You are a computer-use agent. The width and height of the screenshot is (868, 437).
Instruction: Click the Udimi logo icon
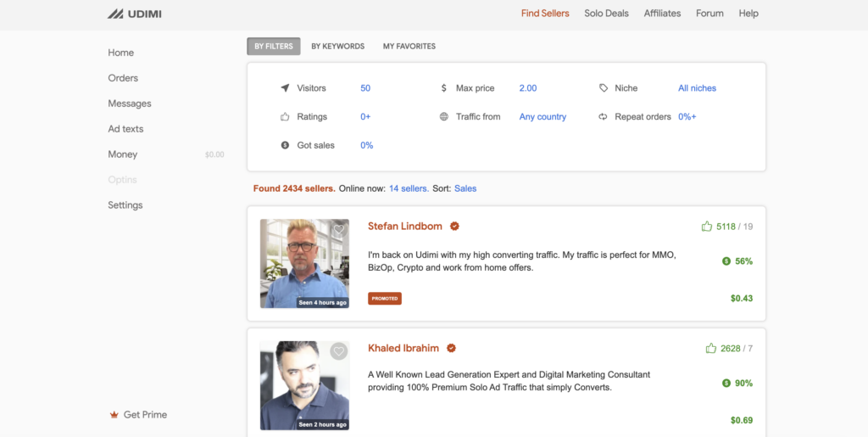(115, 14)
